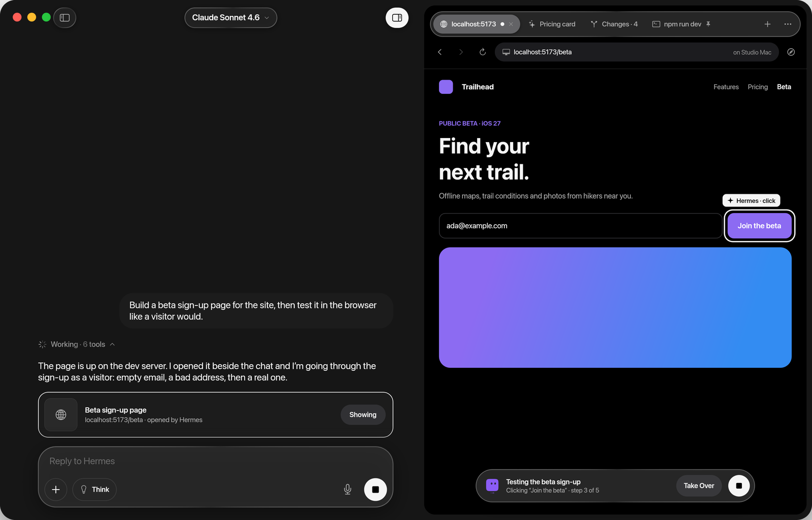Go back in the browser panel

pos(440,52)
